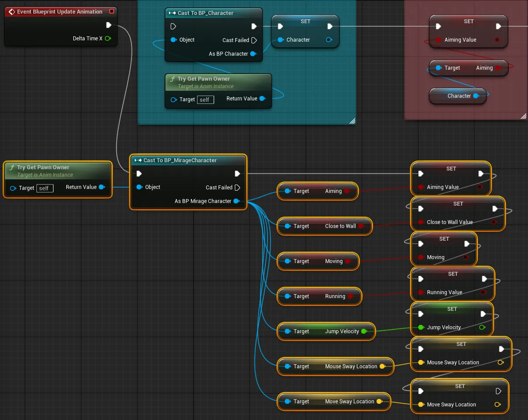Click the exec output pin of SET Move Sway Location
528x420 pixels.
498,391
